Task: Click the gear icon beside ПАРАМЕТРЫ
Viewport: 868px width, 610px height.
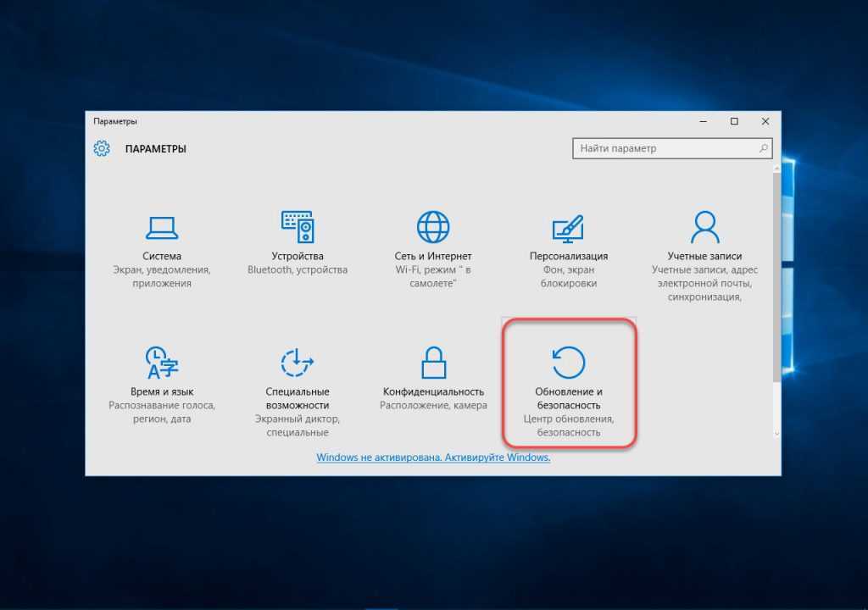Action: 102,149
